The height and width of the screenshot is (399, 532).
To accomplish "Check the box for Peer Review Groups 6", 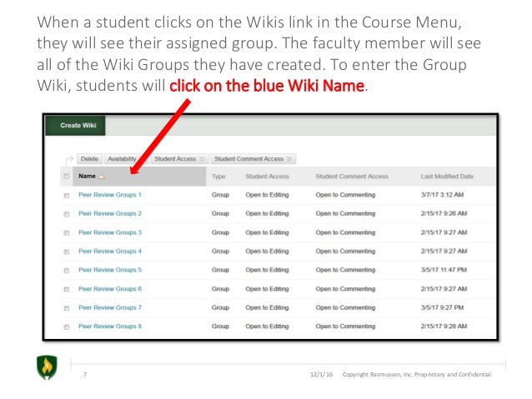I will pyautogui.click(x=67, y=289).
